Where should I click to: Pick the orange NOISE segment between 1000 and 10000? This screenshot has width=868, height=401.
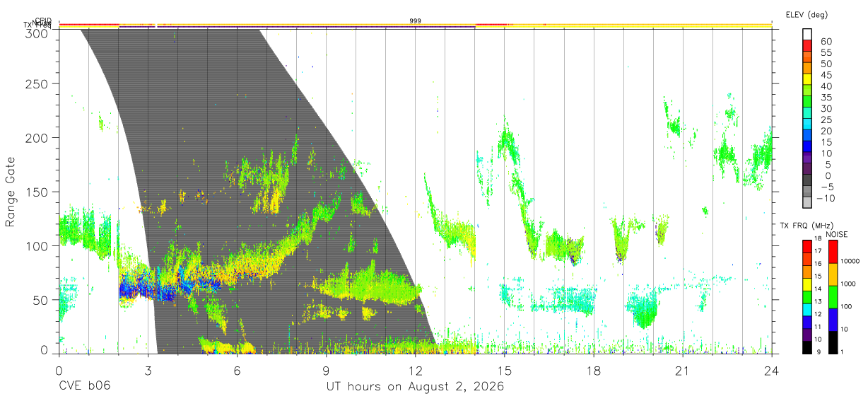(x=833, y=274)
